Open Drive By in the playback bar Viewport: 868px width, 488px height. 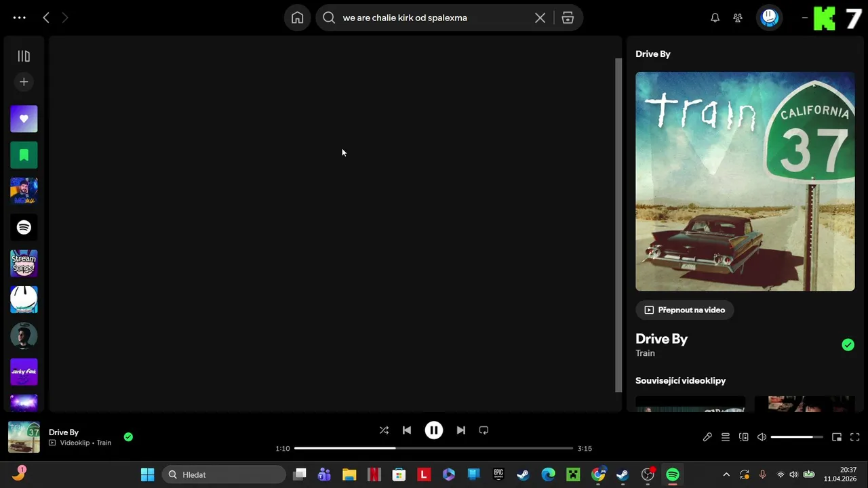(64, 432)
